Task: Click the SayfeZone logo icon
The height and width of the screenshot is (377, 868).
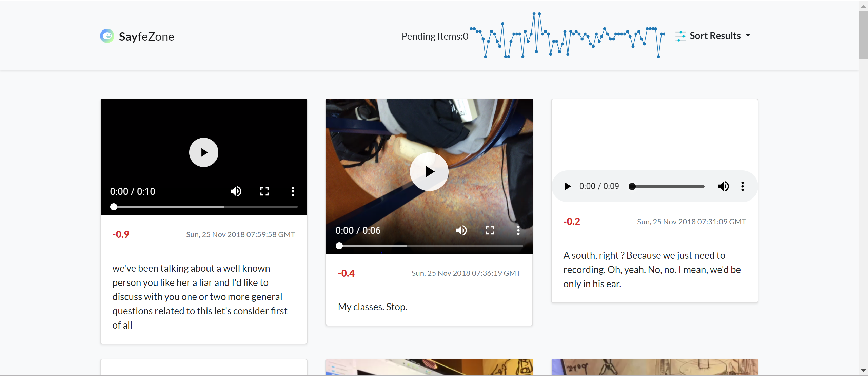Action: 107,36
